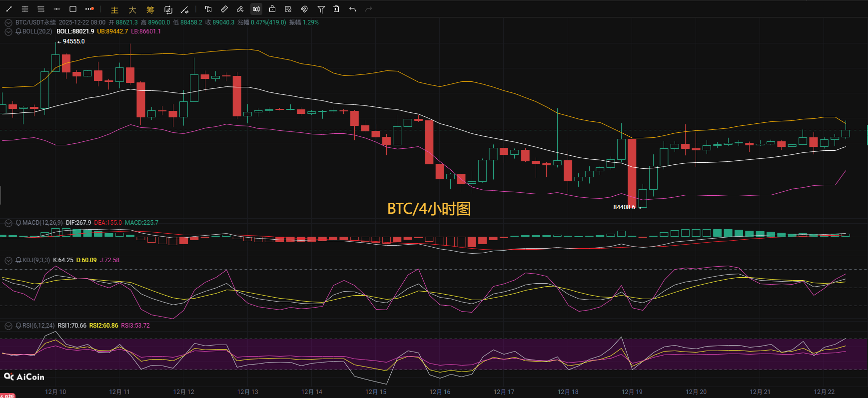868x398 pixels.
Task: Toggle the drawing lock icon
Action: 272,9
